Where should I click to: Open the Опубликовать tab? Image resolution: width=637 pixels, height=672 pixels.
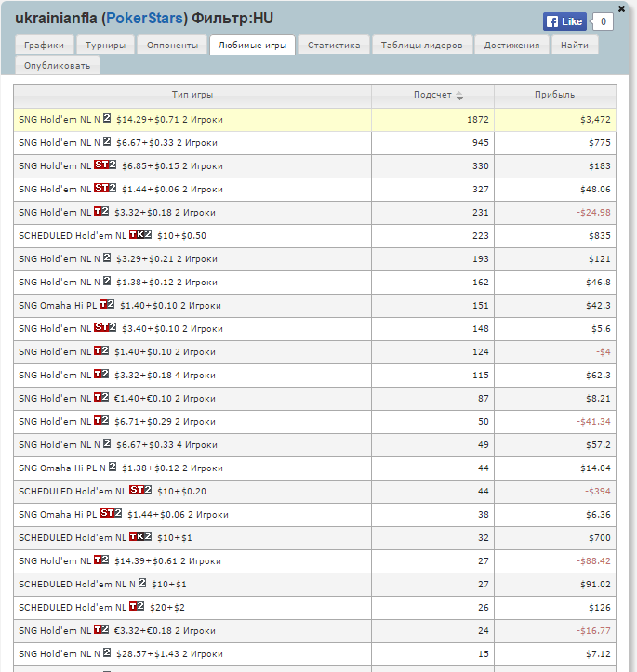click(x=57, y=66)
